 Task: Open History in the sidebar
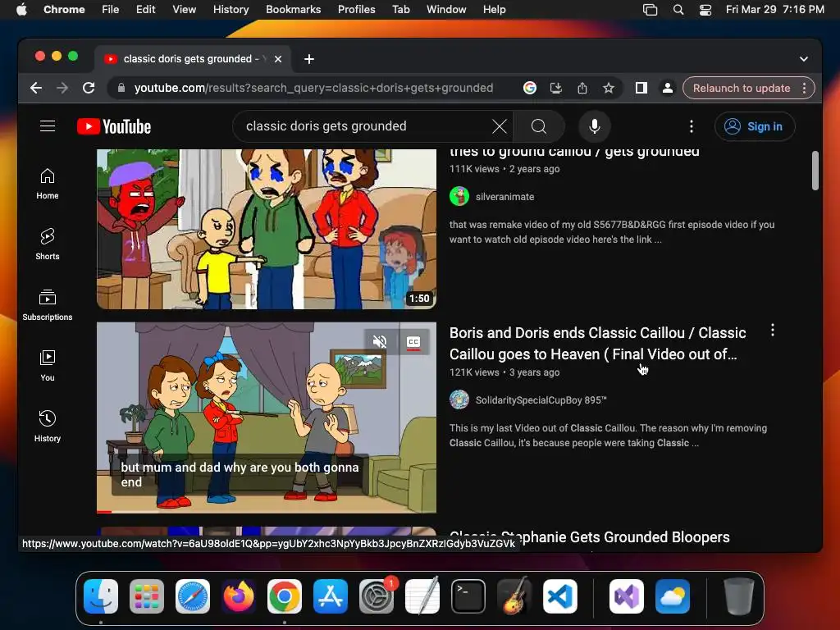[48, 427]
